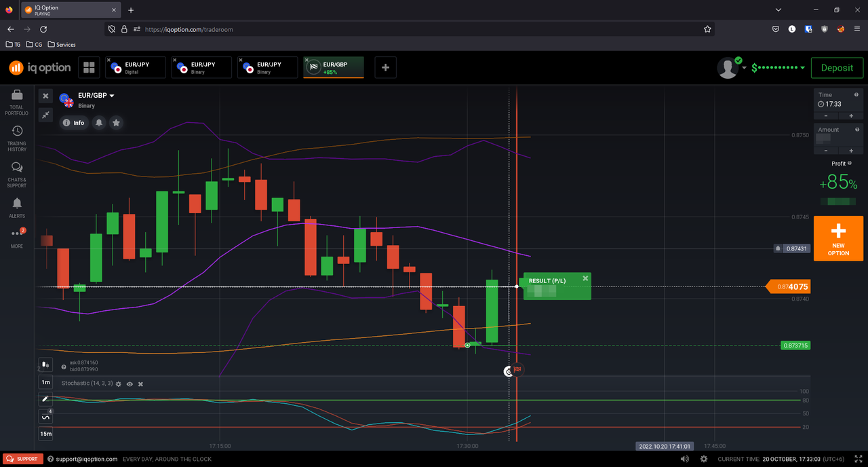Screen dimensions: 868x467
Task: Close the chart with the X icon
Action: click(45, 96)
